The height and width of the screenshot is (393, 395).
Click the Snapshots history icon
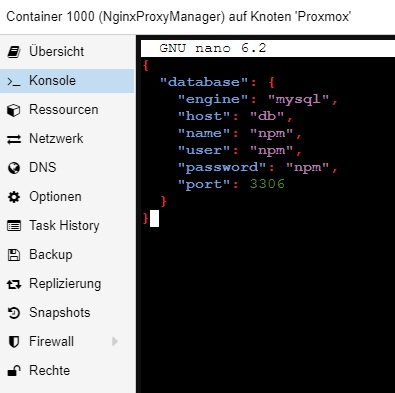(x=14, y=313)
